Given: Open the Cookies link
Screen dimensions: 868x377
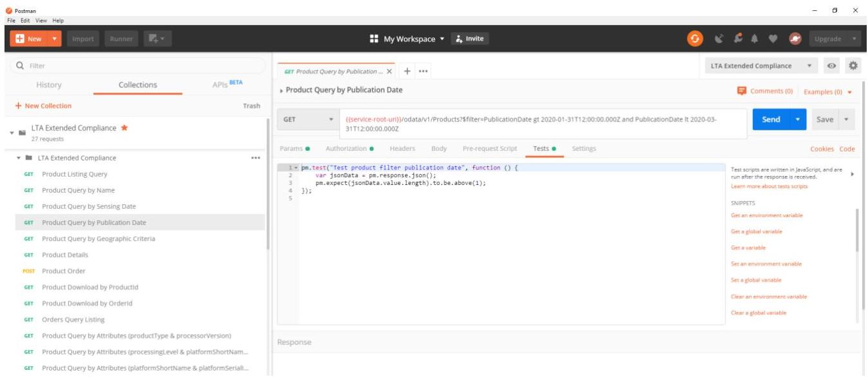Looking at the screenshot, I should [822, 149].
